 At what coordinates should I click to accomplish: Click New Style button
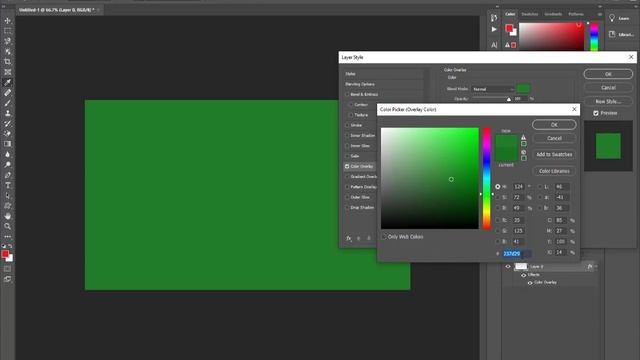pos(608,101)
